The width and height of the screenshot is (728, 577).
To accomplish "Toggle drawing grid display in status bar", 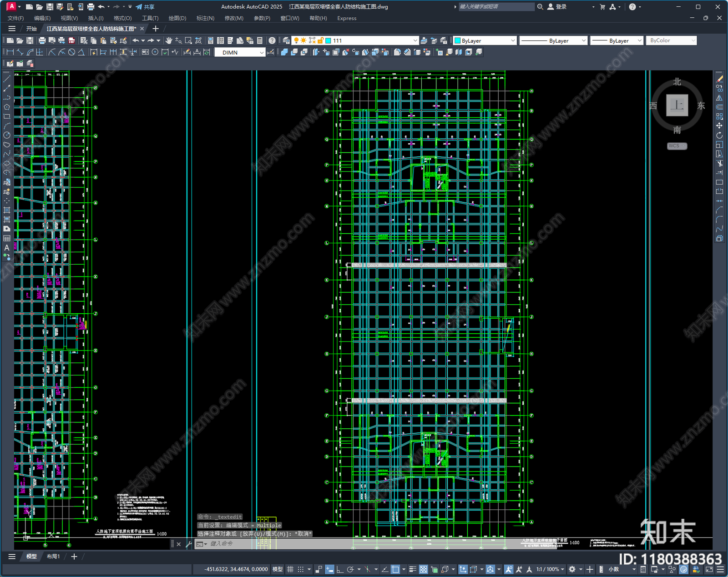I will [290, 569].
